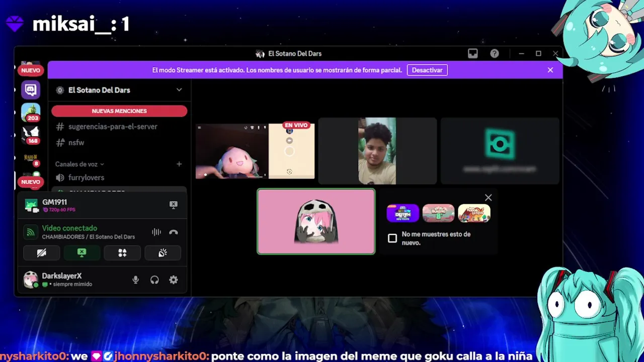Open the purple chat-bubble server icon

[x=31, y=90]
